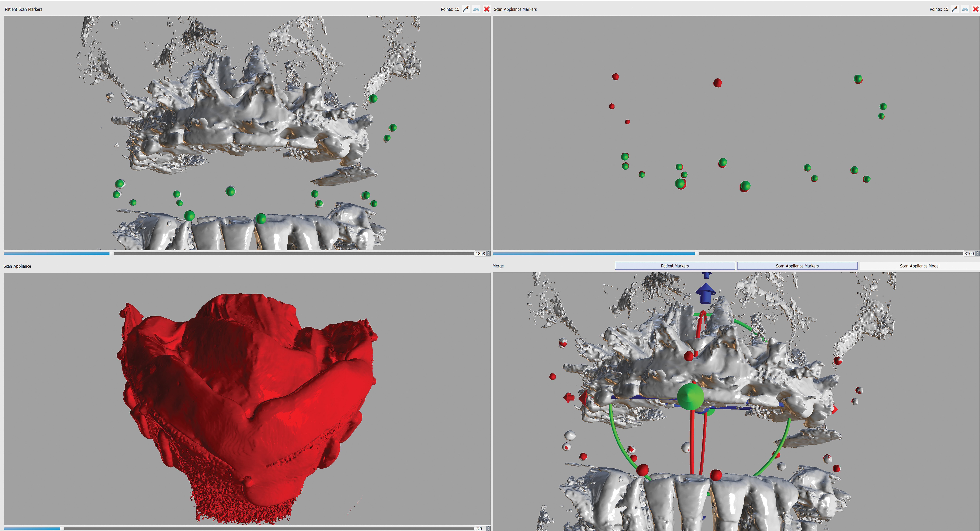This screenshot has width=980, height=531.
Task: Click red X in Patient Scan Markers header
Action: (487, 9)
